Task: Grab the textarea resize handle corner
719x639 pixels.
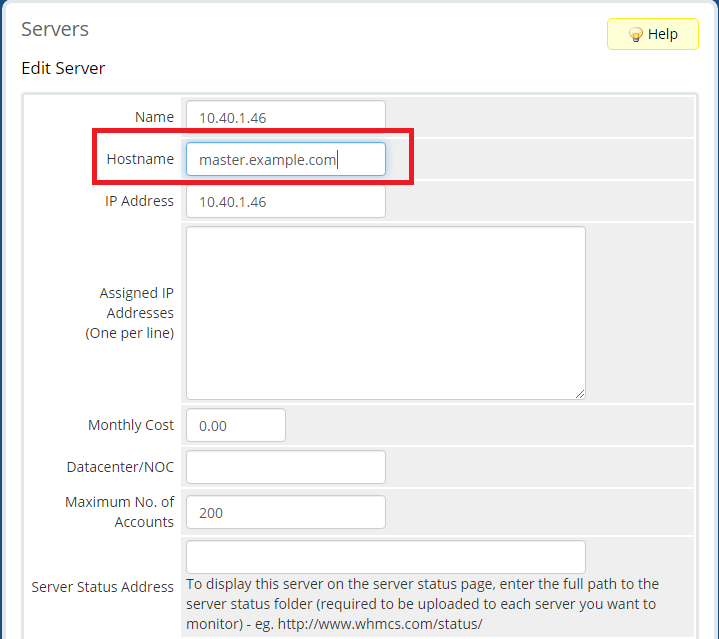Action: [x=579, y=393]
